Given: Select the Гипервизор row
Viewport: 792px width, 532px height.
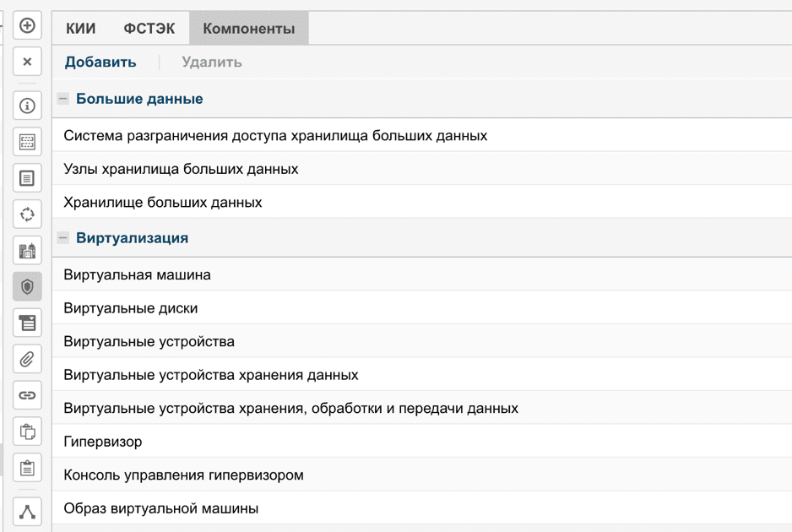Looking at the screenshot, I should click(103, 442).
